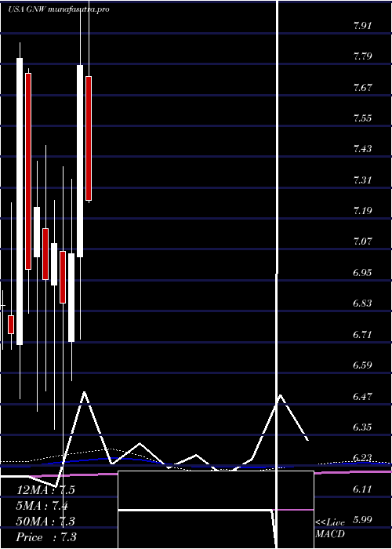Click the <<Live MACD label
The image size is (392, 549).
point(330,529)
